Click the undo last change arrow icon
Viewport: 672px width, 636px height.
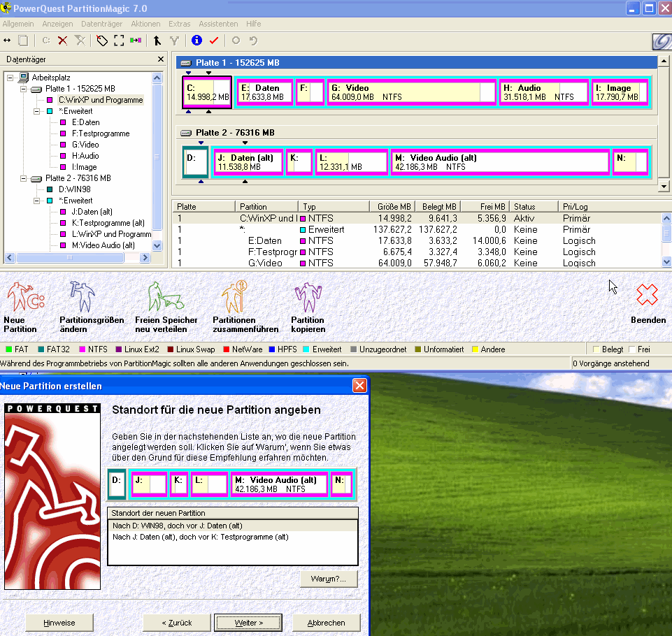(253, 41)
